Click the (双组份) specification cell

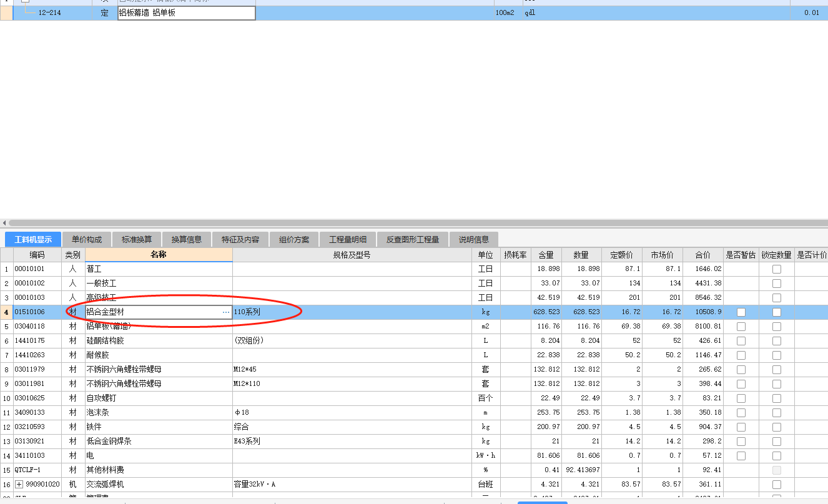click(x=352, y=341)
